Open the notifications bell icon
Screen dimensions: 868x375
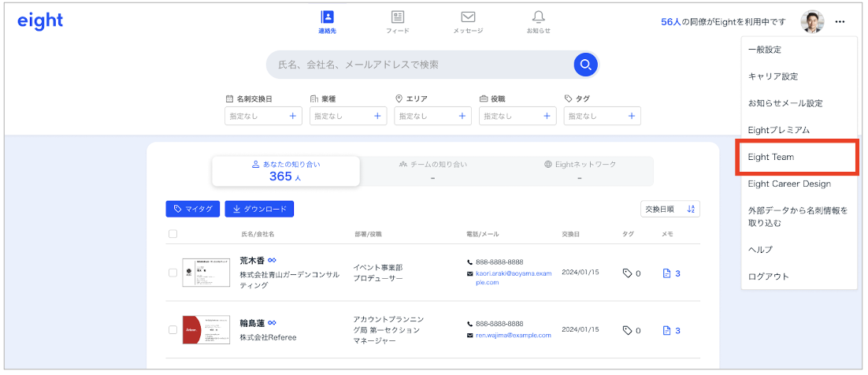coord(539,17)
